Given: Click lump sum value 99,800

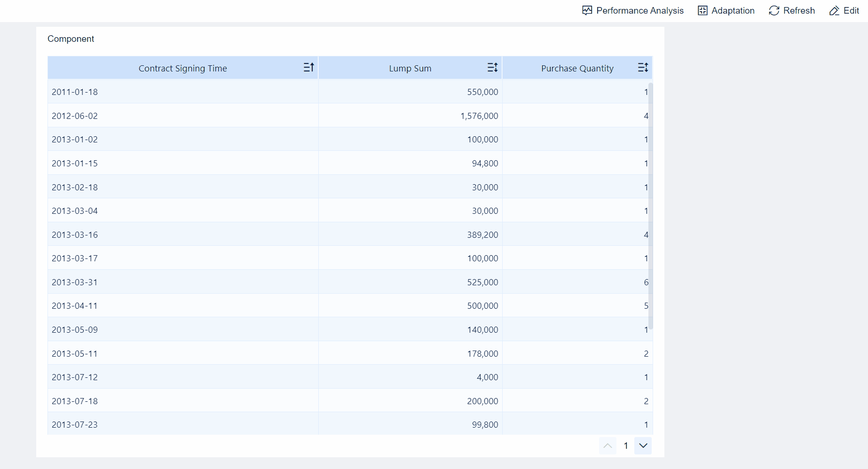Looking at the screenshot, I should (485, 424).
